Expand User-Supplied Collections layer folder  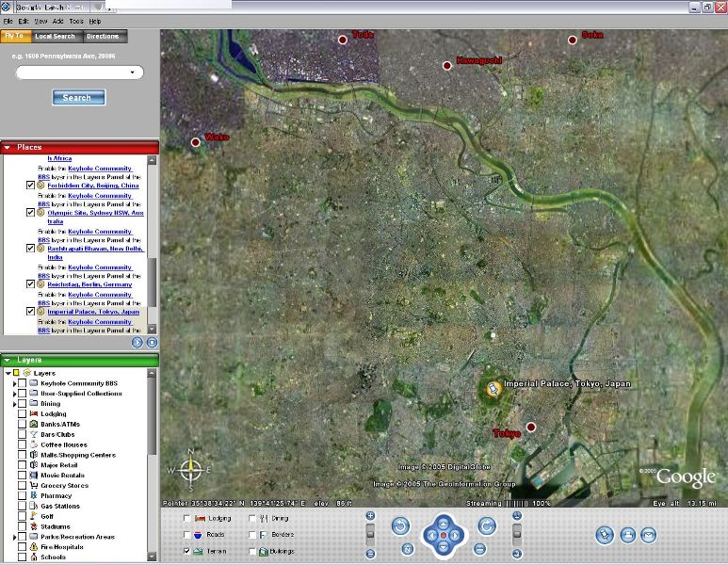14,394
